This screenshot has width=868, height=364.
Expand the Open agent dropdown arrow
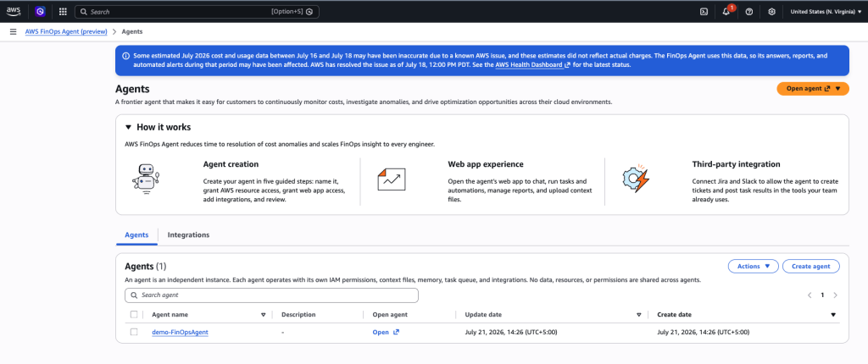click(x=838, y=89)
